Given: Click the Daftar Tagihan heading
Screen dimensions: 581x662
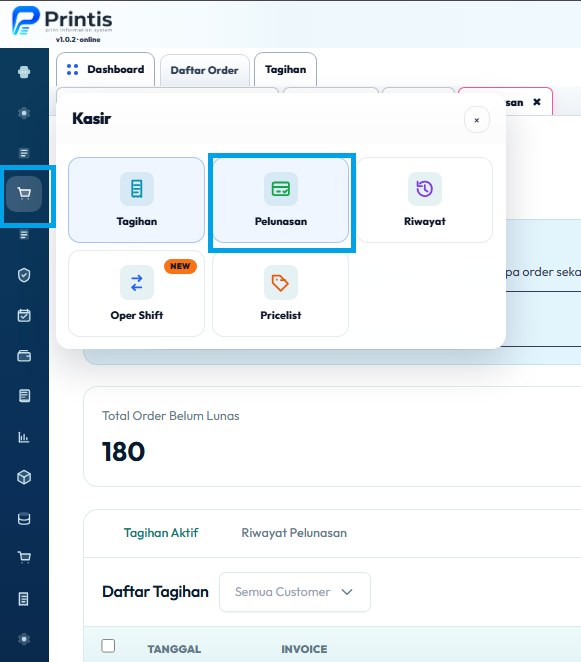Looking at the screenshot, I should [x=155, y=592].
